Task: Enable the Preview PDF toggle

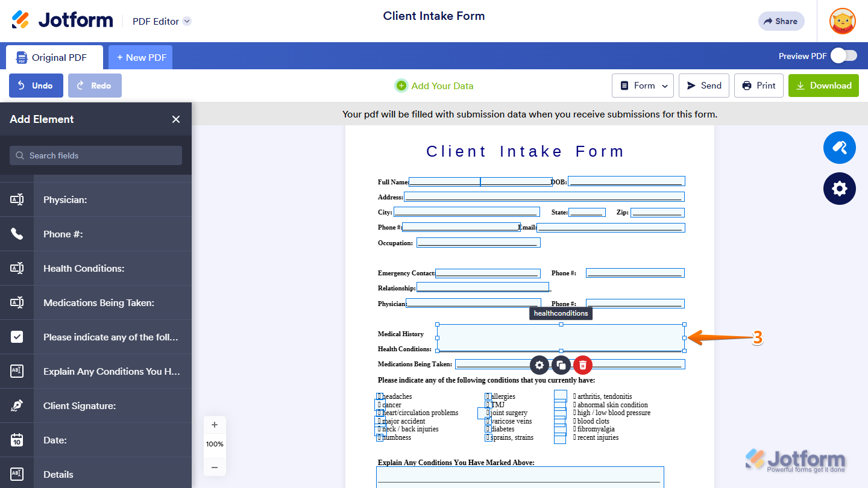Action: [843, 55]
